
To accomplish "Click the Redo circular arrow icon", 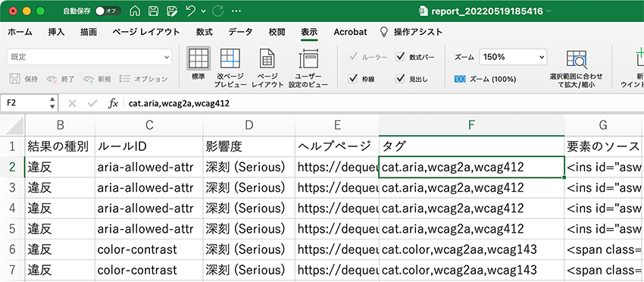I will tap(218, 11).
